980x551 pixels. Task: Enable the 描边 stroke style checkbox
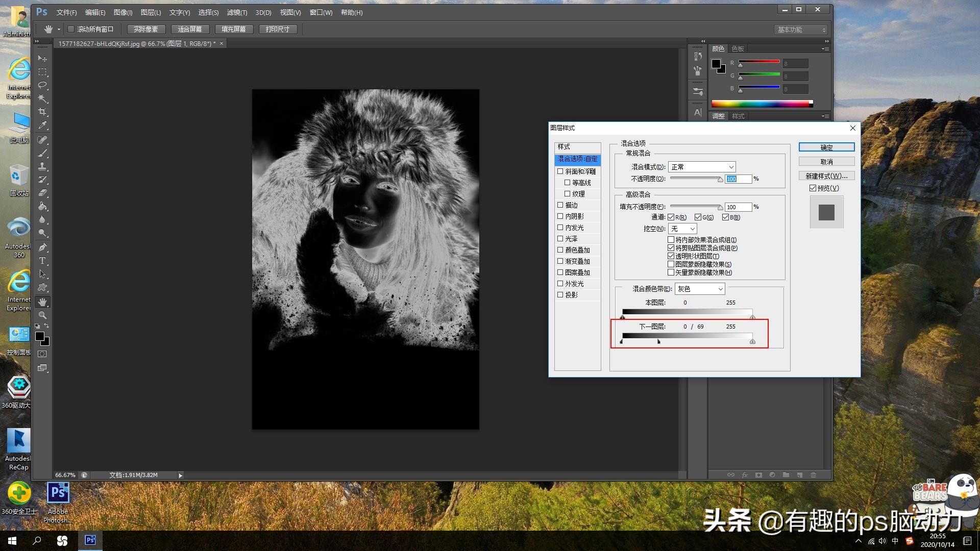[560, 205]
